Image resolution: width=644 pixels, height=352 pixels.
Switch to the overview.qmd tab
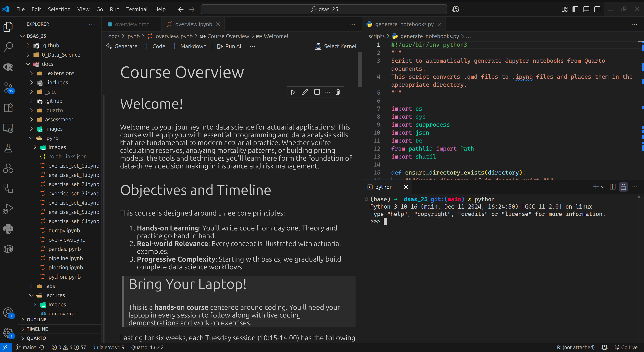132,24
